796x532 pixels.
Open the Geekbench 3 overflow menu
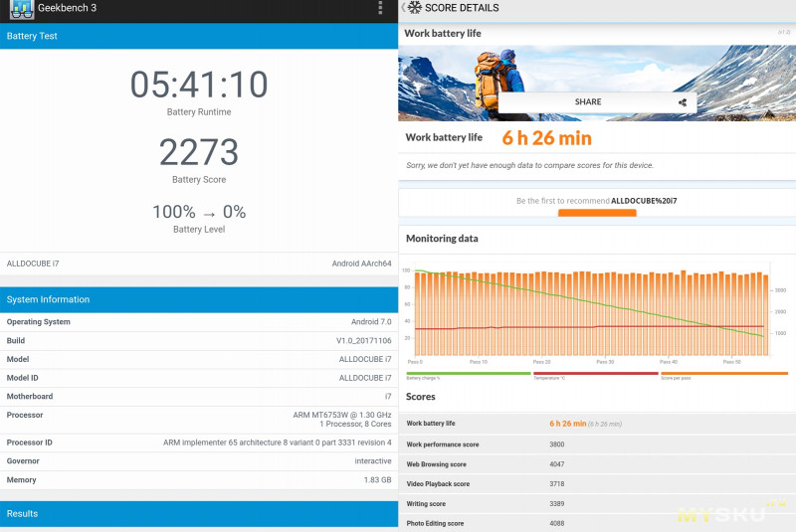click(380, 8)
